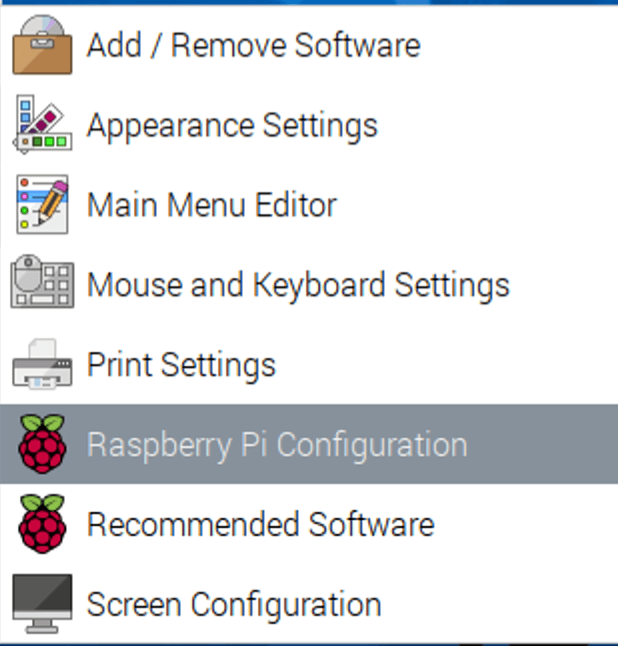Choose the Screen Configuration menu entry
Viewport: 618px width, 646px height.
click(309, 604)
